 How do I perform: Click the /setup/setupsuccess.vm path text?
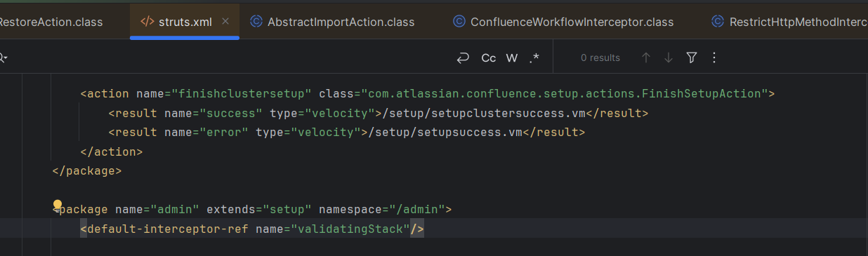445,132
